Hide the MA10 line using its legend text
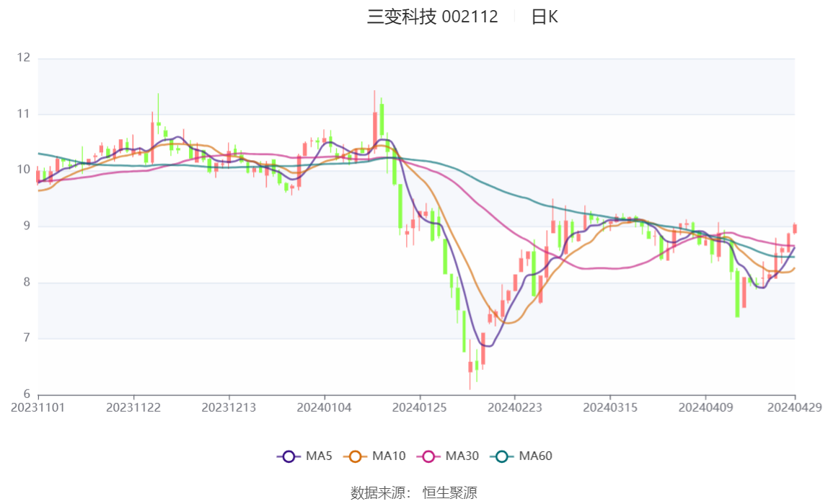828x504 pixels. pyautogui.click(x=389, y=456)
